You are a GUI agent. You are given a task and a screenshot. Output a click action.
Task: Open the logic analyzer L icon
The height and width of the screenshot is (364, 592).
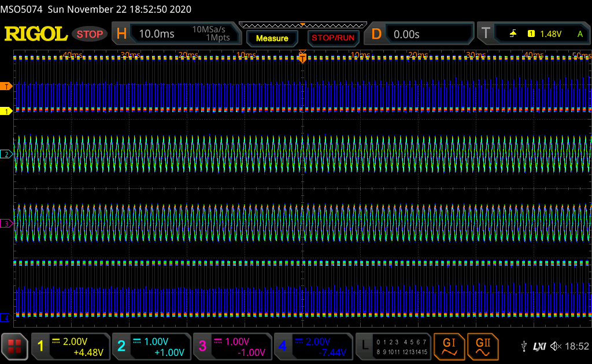[365, 346]
